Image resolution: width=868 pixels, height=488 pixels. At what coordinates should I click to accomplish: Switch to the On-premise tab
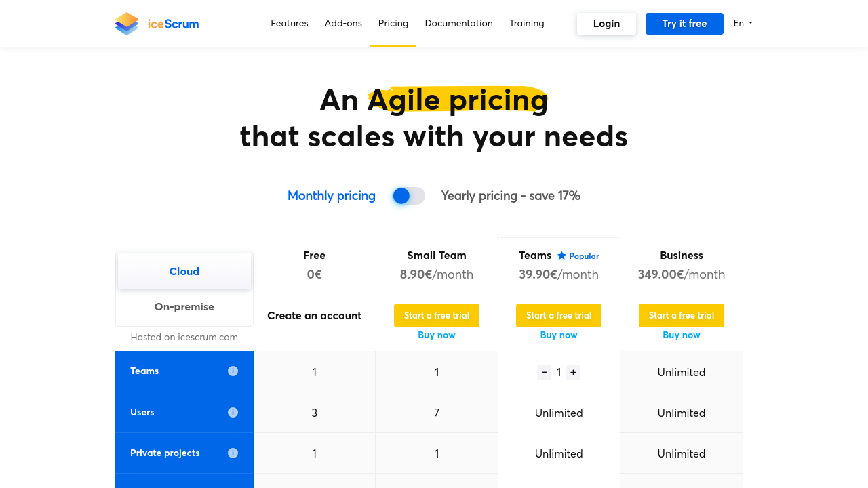184,306
